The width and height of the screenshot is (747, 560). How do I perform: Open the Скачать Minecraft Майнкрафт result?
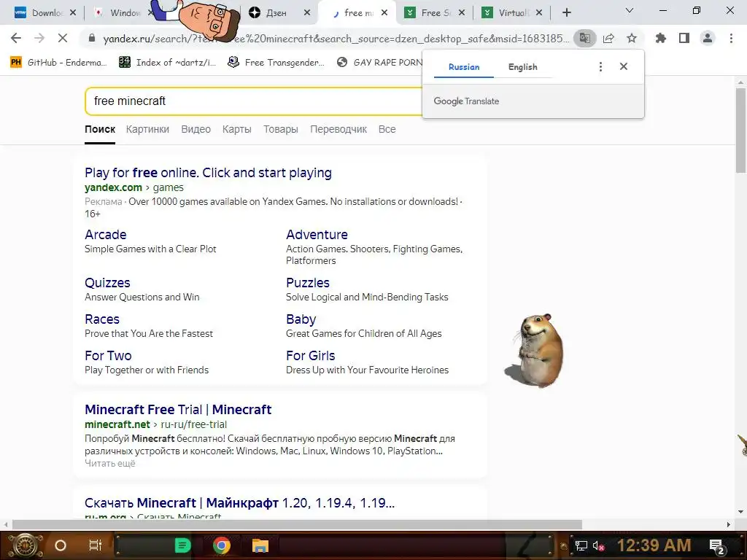coord(239,503)
